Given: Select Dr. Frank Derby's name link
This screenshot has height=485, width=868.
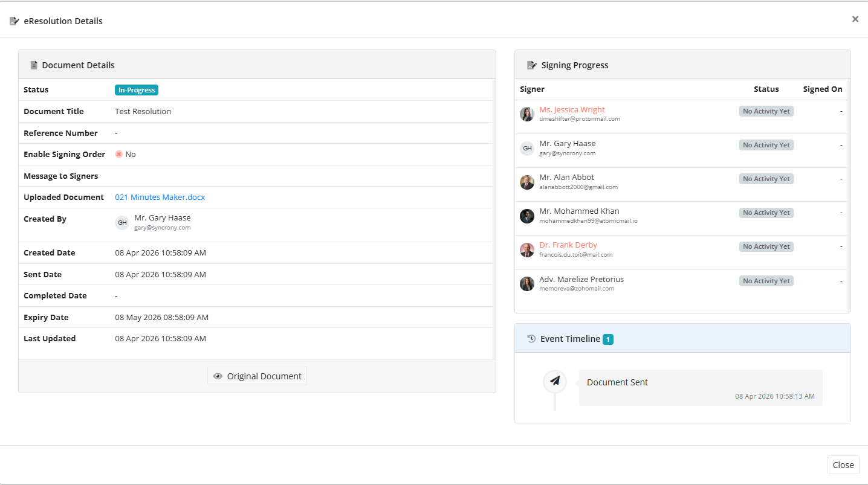Looking at the screenshot, I should pyautogui.click(x=568, y=245).
